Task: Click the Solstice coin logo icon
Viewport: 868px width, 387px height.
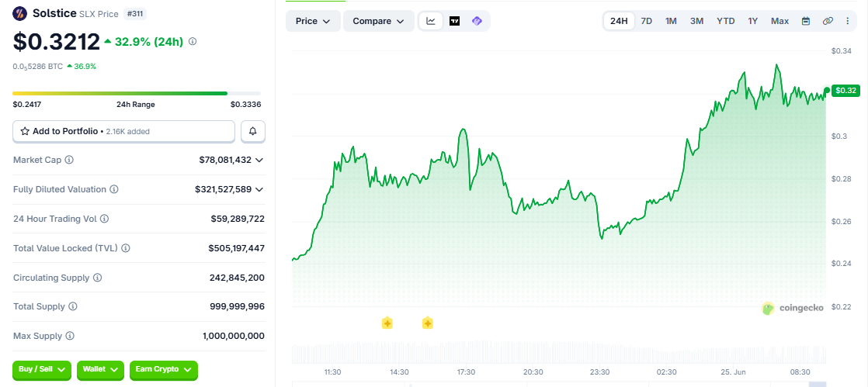Action: [20, 12]
